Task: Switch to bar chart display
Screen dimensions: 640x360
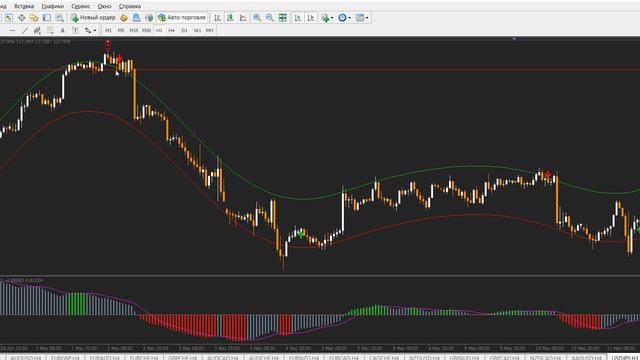Action: pos(218,18)
